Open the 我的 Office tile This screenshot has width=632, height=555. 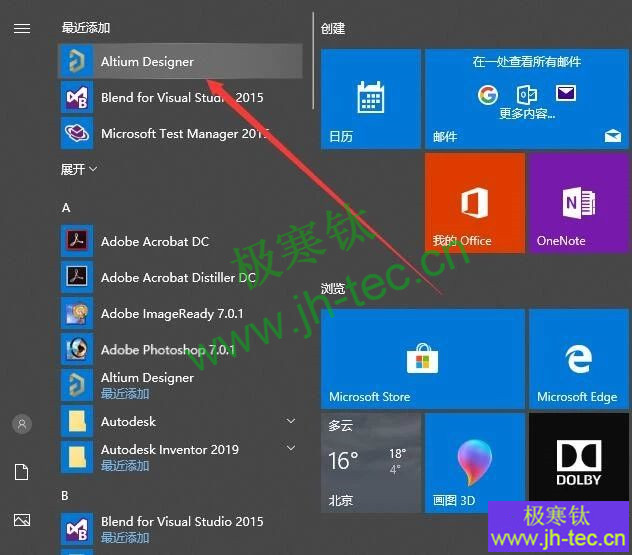coord(475,203)
